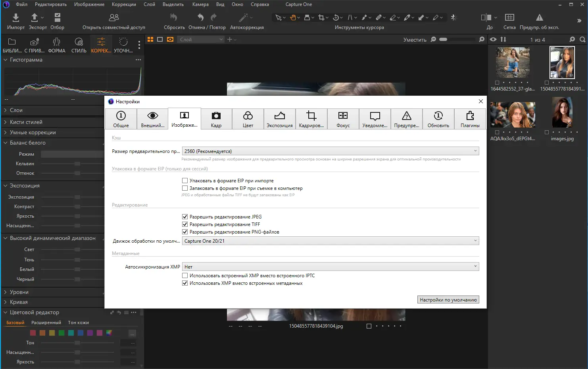
Task: Click the viewer zoom slider
Action: click(456, 39)
